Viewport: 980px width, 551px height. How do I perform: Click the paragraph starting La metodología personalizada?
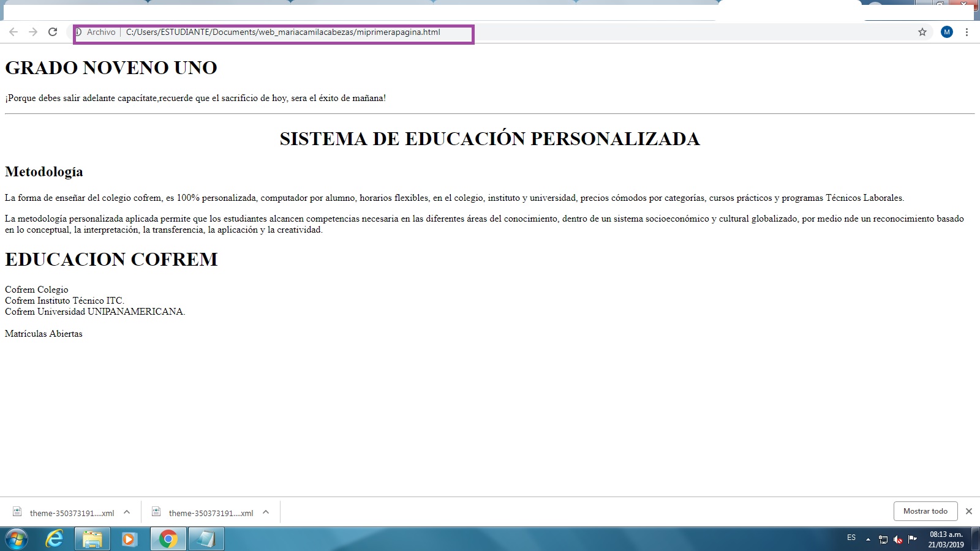point(484,224)
